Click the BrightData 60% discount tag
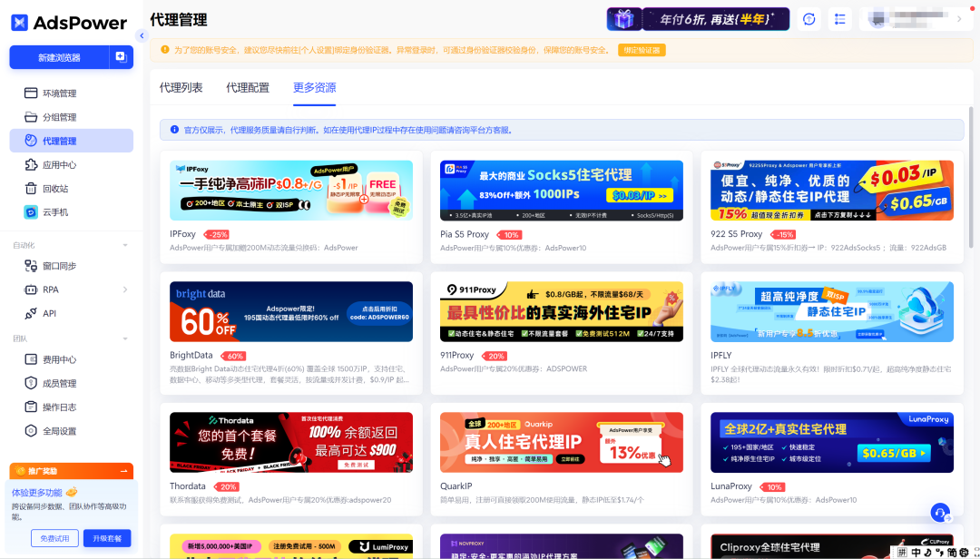This screenshot has height=559, width=980. pyautogui.click(x=234, y=356)
